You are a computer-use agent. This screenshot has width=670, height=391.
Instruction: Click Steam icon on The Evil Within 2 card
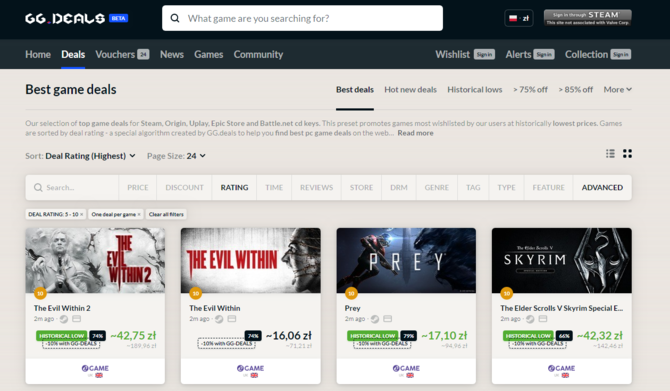pyautogui.click(x=64, y=319)
